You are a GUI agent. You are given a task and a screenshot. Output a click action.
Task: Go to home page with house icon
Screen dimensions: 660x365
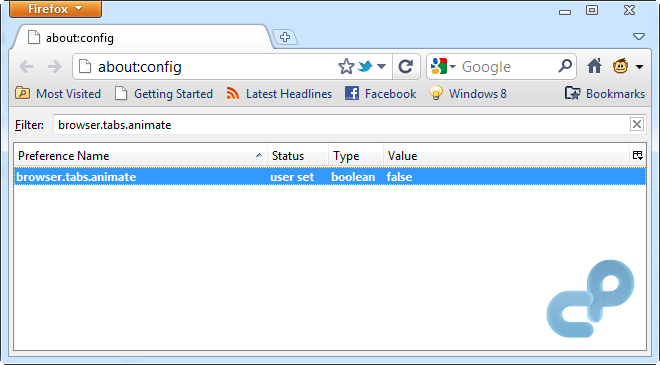[x=594, y=66]
